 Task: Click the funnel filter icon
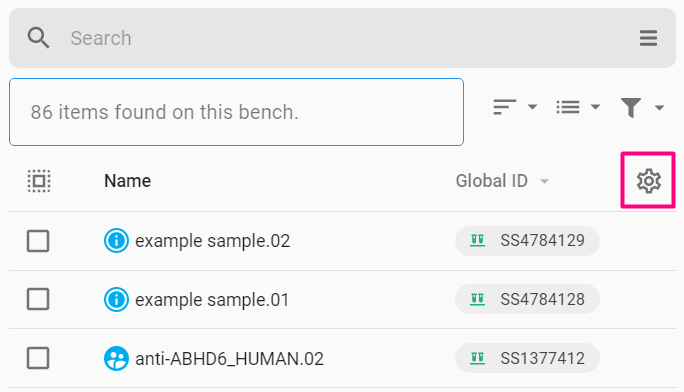click(x=631, y=107)
